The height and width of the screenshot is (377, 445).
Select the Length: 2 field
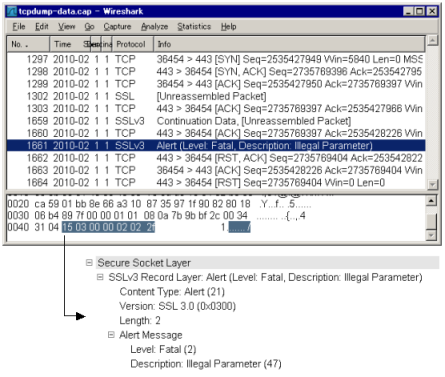coord(140,320)
